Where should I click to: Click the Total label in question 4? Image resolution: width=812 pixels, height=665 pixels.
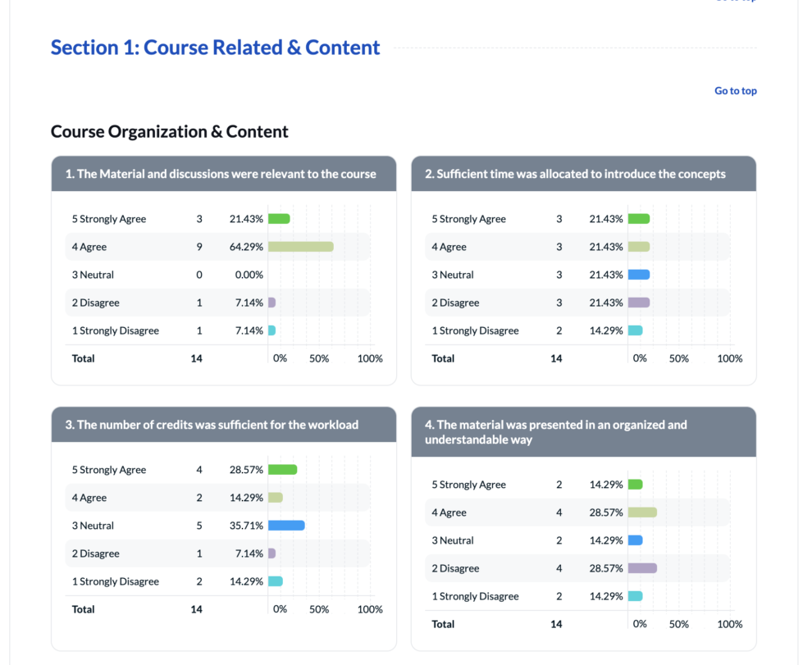tap(443, 624)
